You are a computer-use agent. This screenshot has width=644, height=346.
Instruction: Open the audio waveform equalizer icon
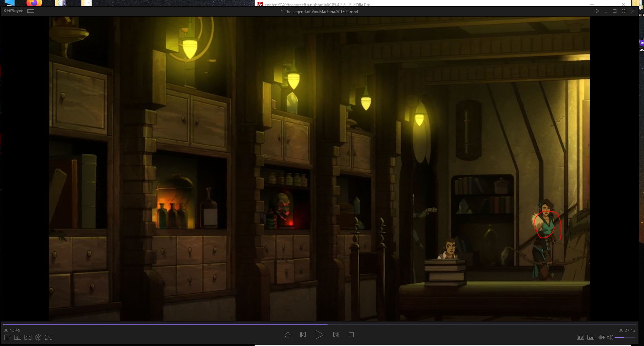(x=601, y=337)
